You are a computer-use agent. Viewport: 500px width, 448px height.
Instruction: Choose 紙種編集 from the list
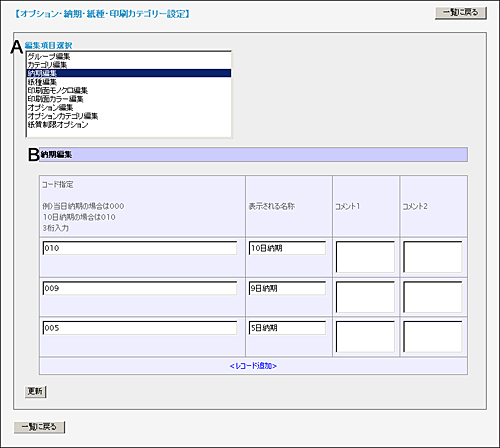pyautogui.click(x=129, y=82)
